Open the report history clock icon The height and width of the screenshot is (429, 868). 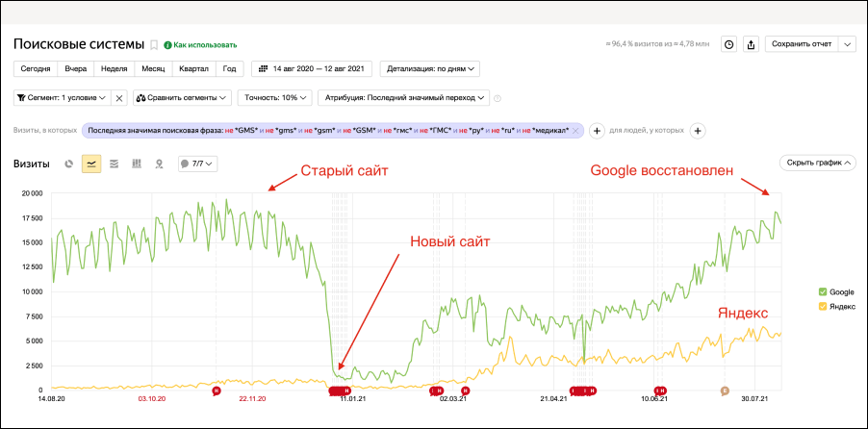pyautogui.click(x=728, y=44)
